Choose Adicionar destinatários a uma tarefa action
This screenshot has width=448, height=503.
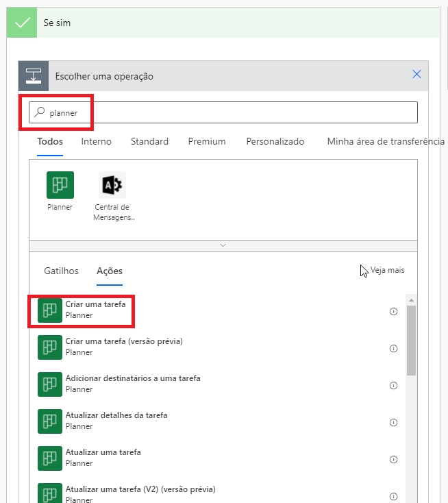217,384
